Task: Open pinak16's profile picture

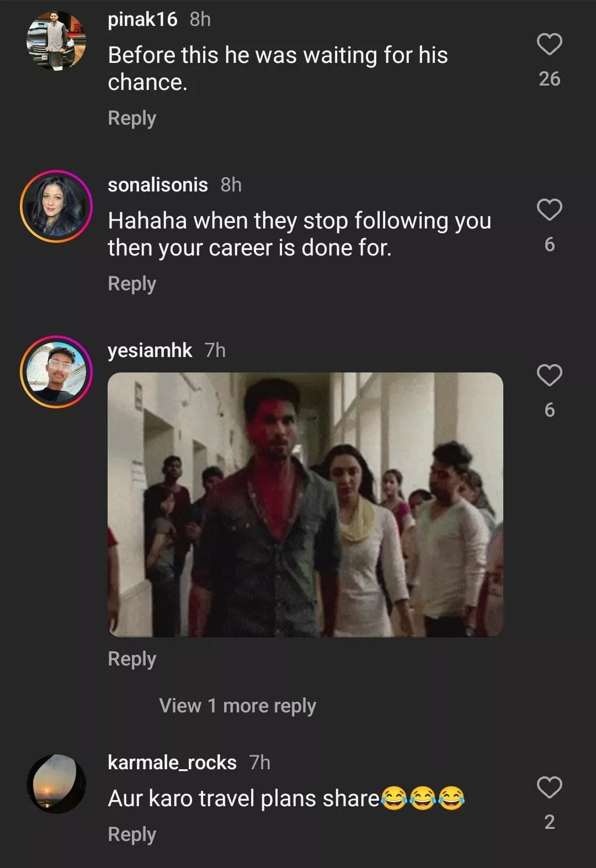Action: click(56, 41)
